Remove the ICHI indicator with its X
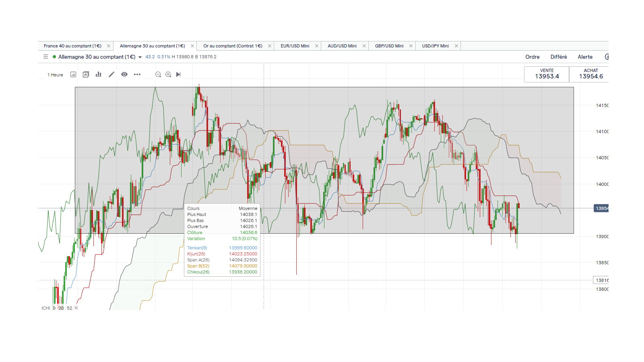The image size is (644, 362). point(76,308)
